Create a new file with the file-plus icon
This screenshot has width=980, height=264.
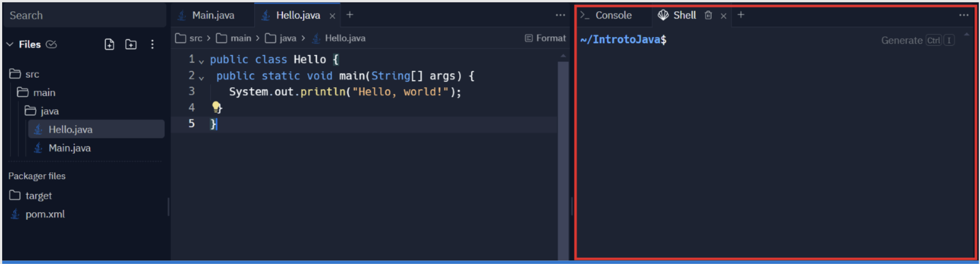[x=110, y=44]
